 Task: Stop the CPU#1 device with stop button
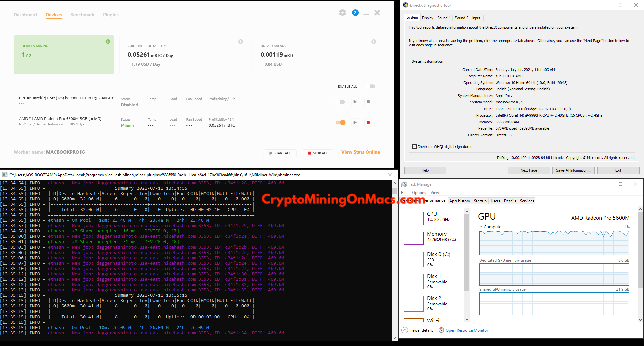(368, 102)
